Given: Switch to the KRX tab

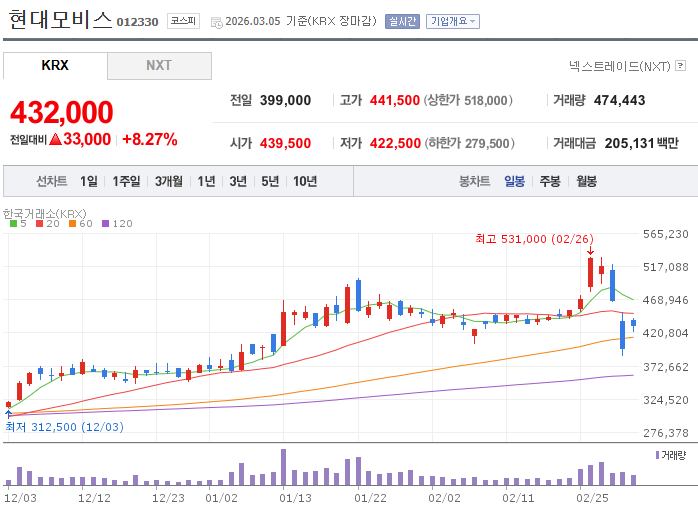Looking at the screenshot, I should pyautogui.click(x=55, y=65).
